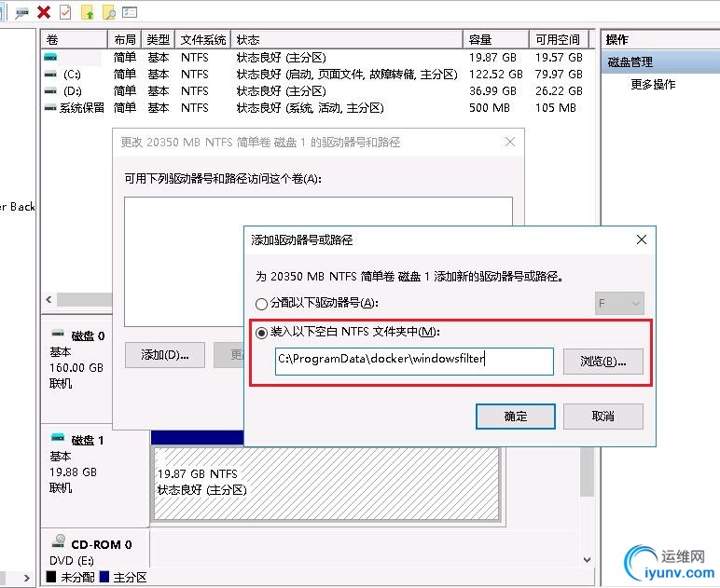Click the 添加(D)... button
Screen dimensions: 720x588
[x=165, y=355]
